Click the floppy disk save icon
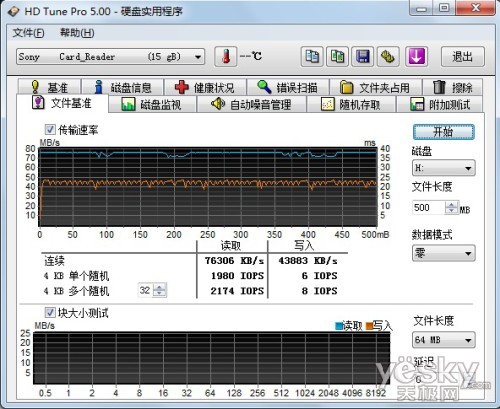This screenshot has width=500, height=409. click(x=363, y=56)
